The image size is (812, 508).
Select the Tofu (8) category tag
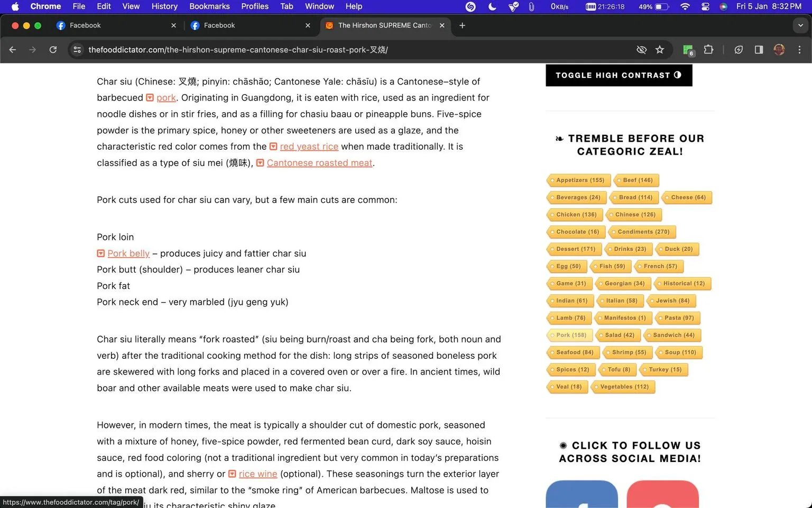(617, 370)
